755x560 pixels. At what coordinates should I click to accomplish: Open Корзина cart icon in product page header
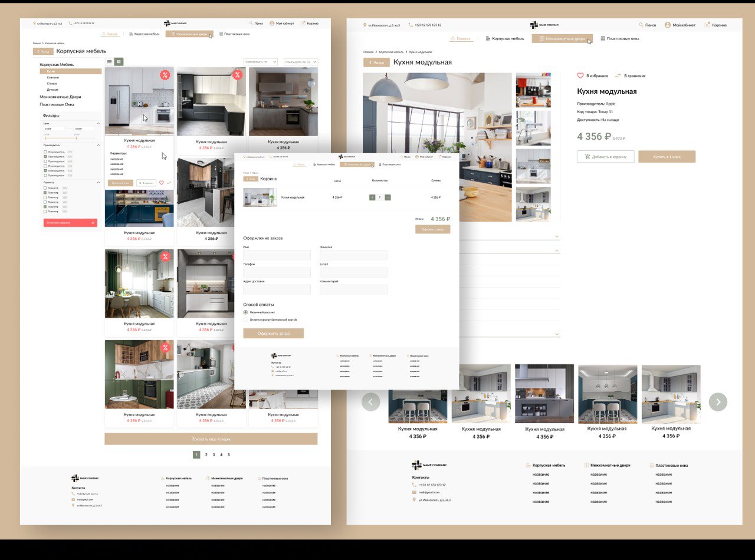707,25
